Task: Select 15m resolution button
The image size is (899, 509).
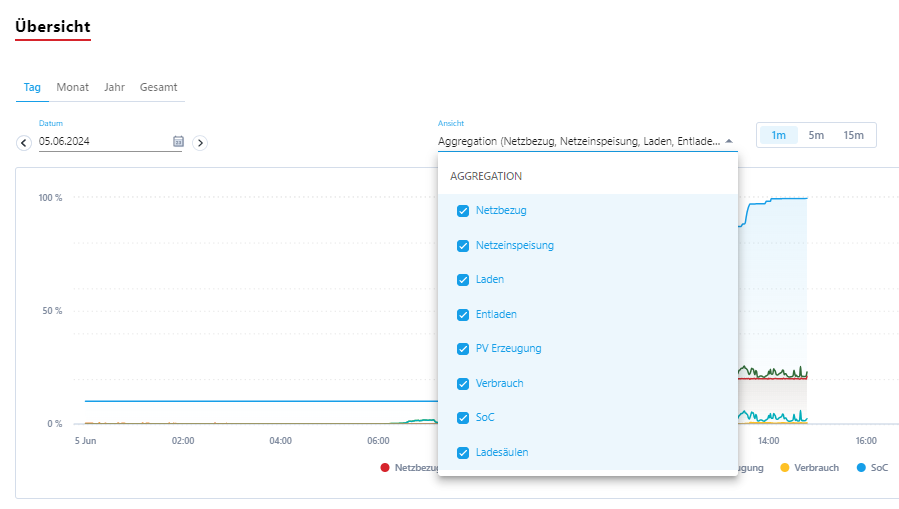Action: tap(853, 135)
